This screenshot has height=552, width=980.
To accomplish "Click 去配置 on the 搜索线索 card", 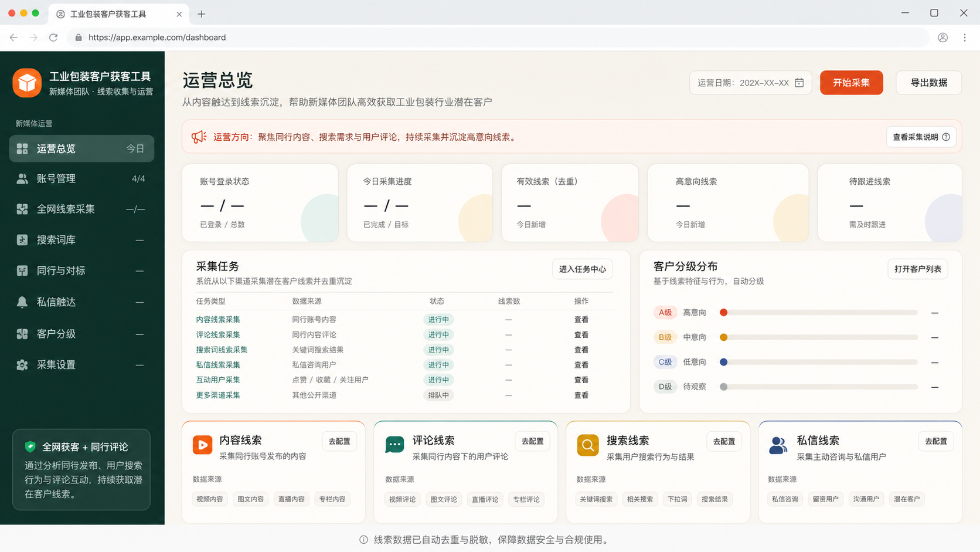I will [x=724, y=441].
